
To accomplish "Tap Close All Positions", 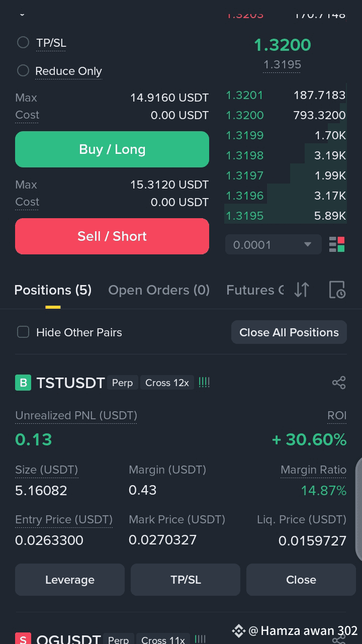I will [289, 332].
